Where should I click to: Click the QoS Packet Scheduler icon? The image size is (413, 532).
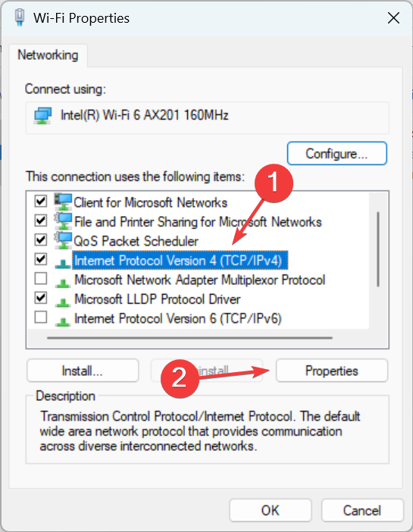tap(64, 240)
